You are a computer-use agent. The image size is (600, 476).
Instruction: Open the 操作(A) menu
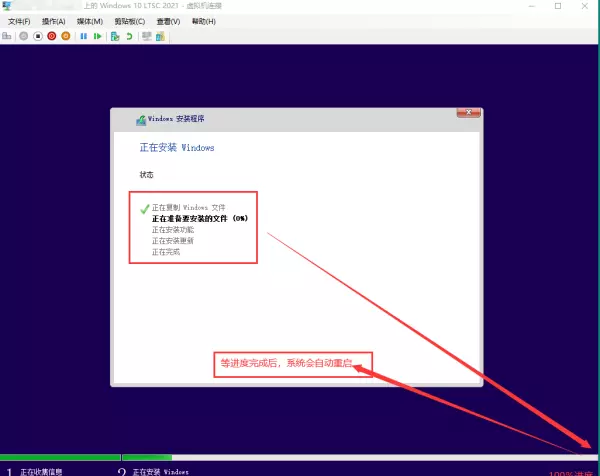(x=54, y=21)
